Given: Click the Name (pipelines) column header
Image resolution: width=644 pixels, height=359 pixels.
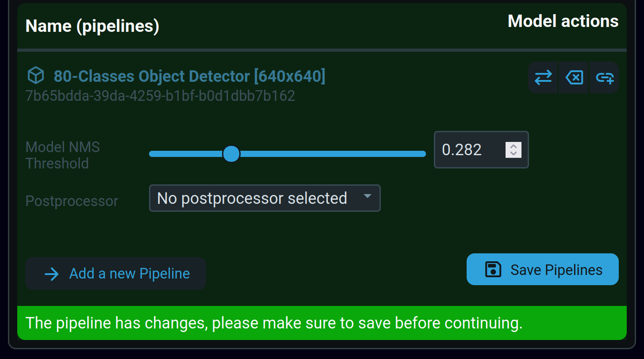Looking at the screenshot, I should point(92,26).
